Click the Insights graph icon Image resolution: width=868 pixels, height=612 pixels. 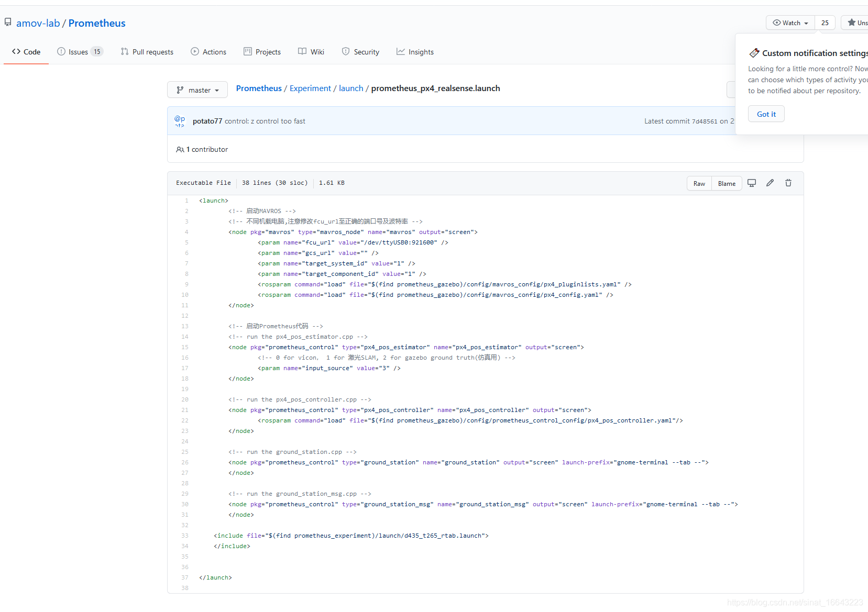coord(401,51)
